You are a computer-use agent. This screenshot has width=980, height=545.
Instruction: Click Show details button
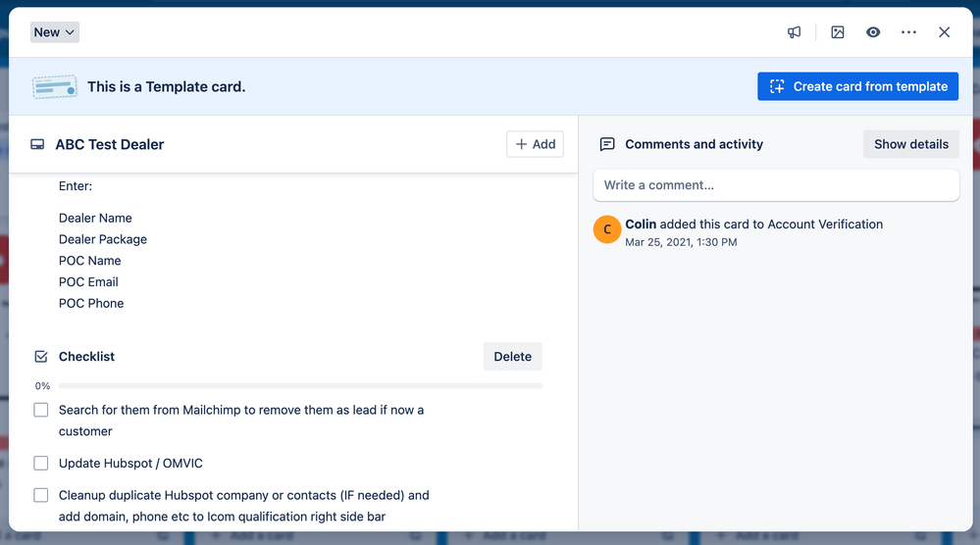coord(910,144)
